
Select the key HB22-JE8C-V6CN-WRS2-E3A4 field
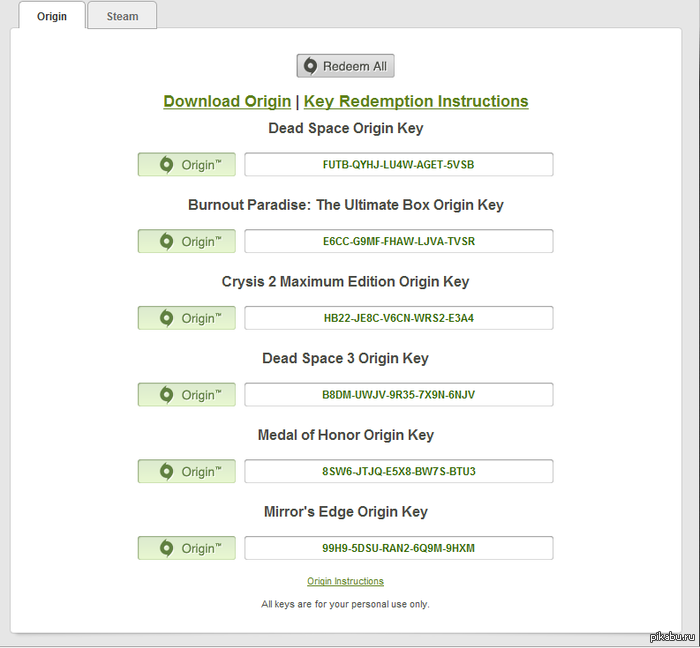pyautogui.click(x=399, y=318)
